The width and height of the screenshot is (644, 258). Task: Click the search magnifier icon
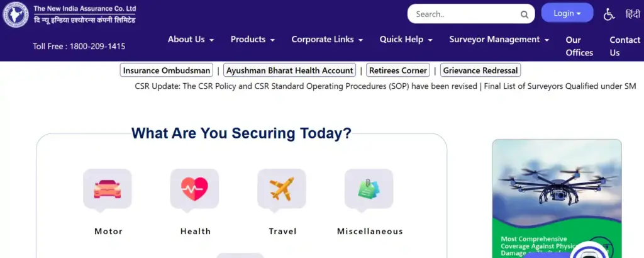pyautogui.click(x=525, y=14)
